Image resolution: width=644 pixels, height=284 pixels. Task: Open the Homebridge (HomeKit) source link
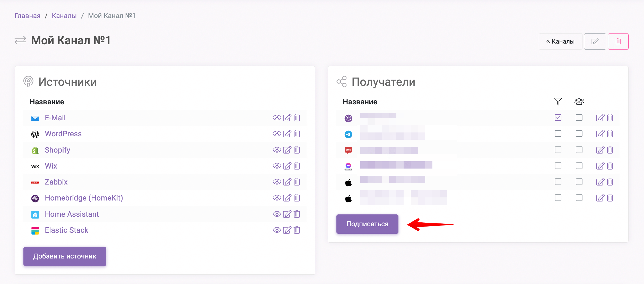pos(84,198)
